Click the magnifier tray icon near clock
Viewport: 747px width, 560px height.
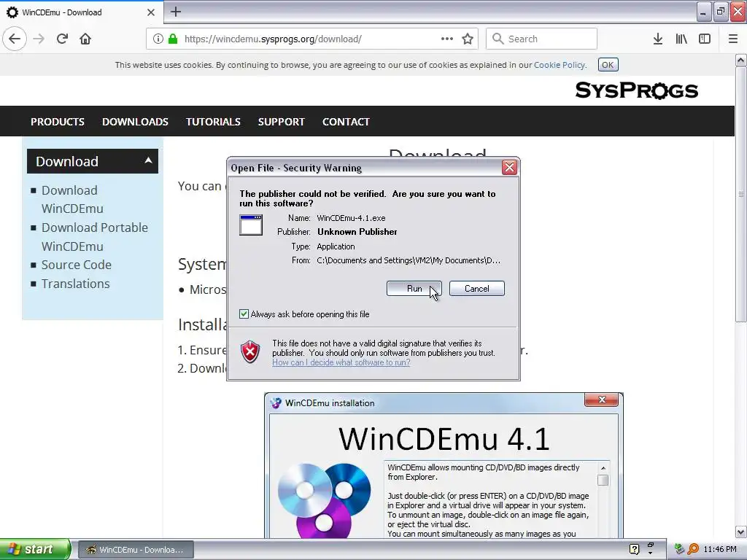pos(693,549)
